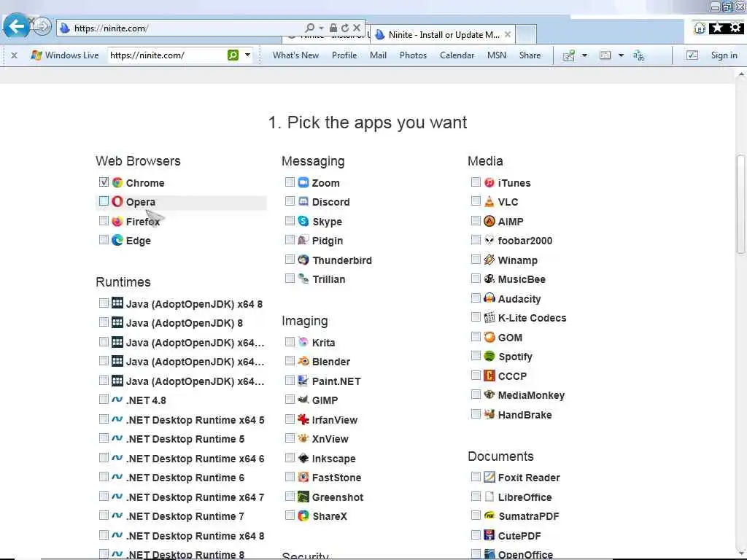Go back with the browser back arrow
The height and width of the screenshot is (560, 747).
16,26
